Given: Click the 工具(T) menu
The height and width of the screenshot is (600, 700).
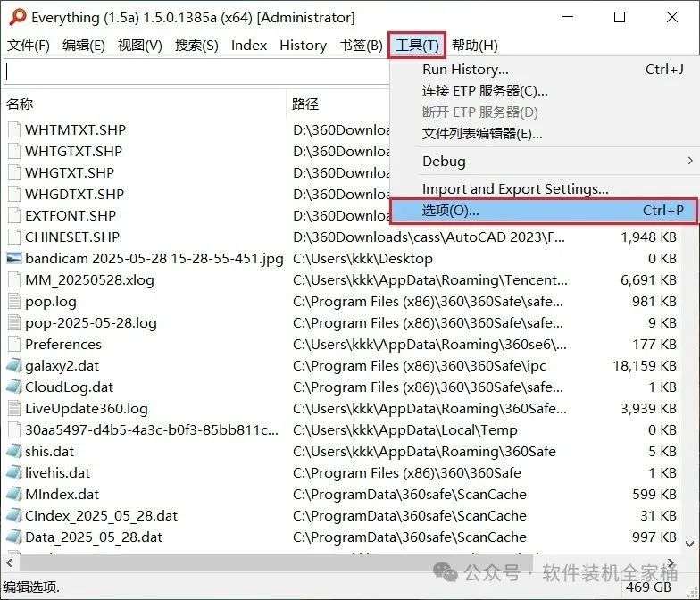Looking at the screenshot, I should pos(417,45).
